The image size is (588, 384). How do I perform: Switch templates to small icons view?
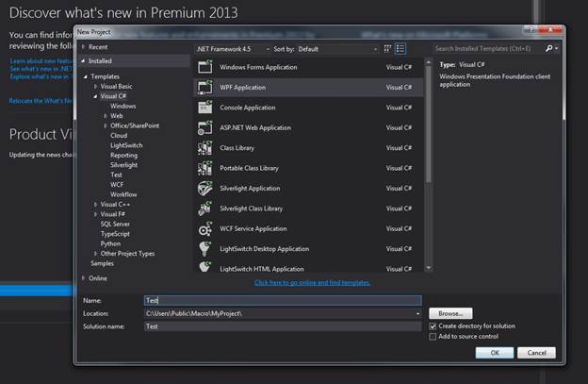[x=387, y=48]
